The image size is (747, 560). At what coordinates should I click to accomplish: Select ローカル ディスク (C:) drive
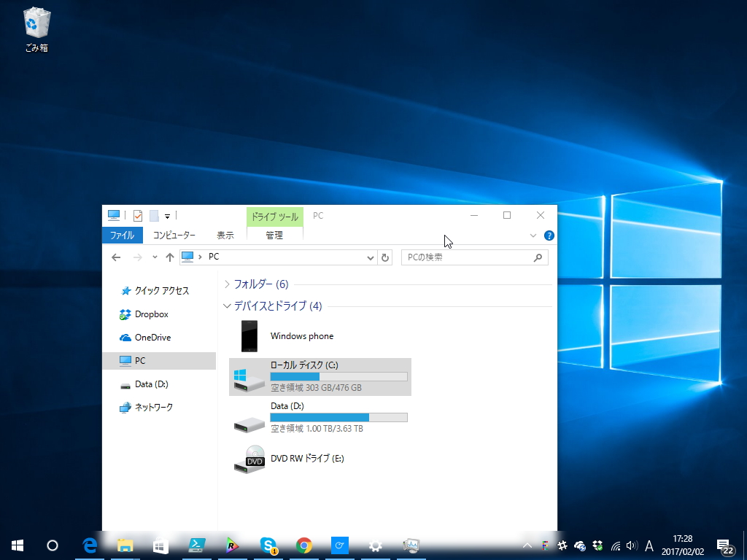[320, 377]
